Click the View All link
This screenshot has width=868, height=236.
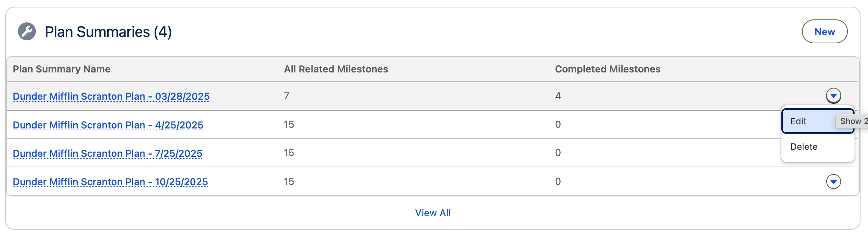coord(433,212)
